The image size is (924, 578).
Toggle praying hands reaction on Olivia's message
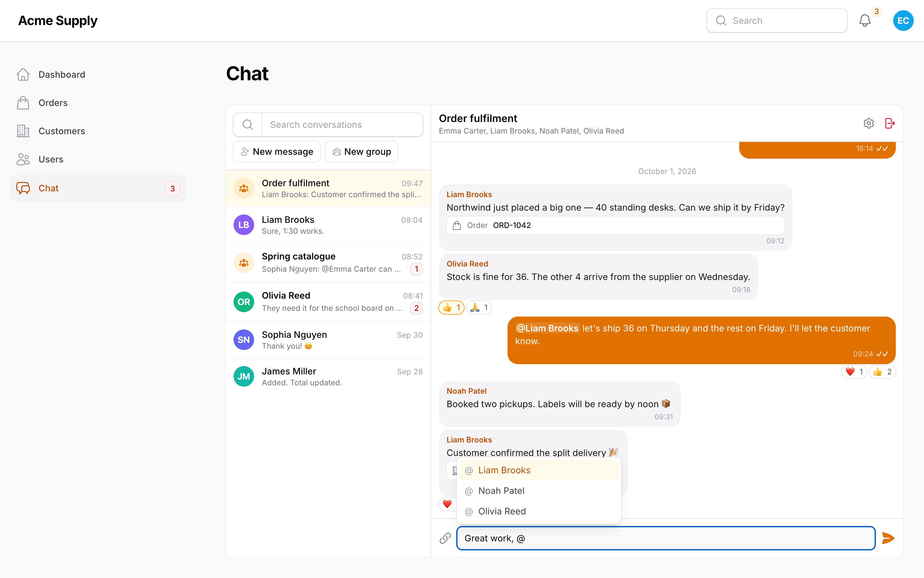pos(479,308)
